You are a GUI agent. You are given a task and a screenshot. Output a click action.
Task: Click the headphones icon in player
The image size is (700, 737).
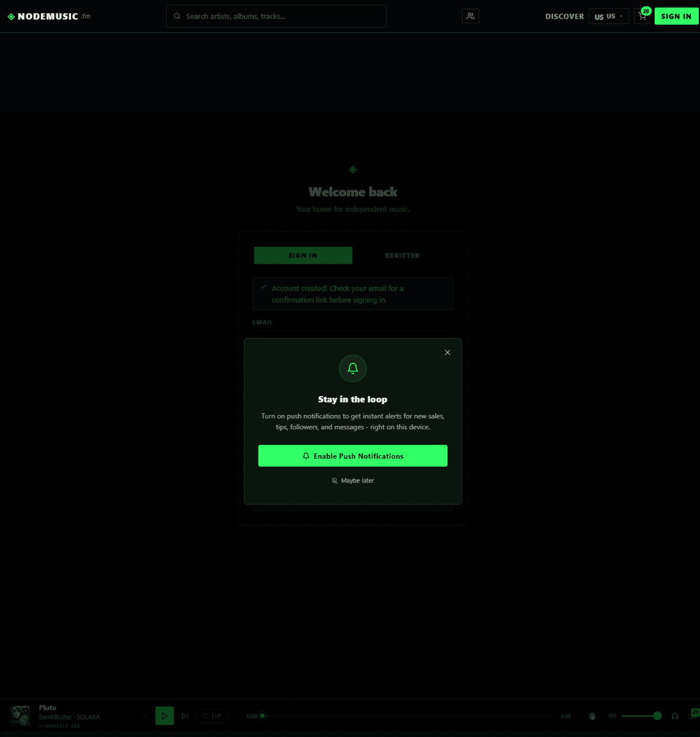click(x=675, y=716)
